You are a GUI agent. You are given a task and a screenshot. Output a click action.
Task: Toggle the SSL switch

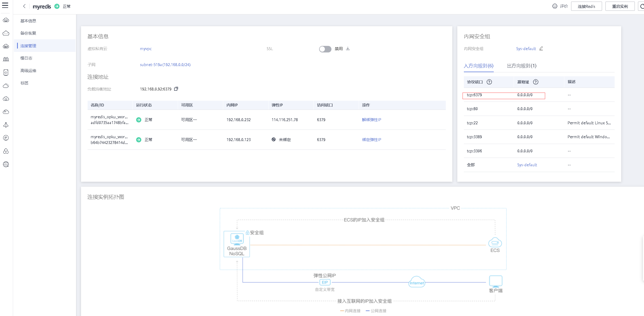click(x=325, y=49)
